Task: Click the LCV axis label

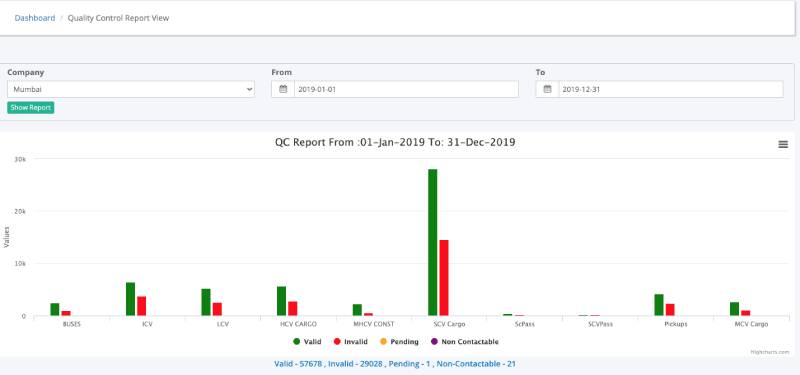Action: [223, 324]
